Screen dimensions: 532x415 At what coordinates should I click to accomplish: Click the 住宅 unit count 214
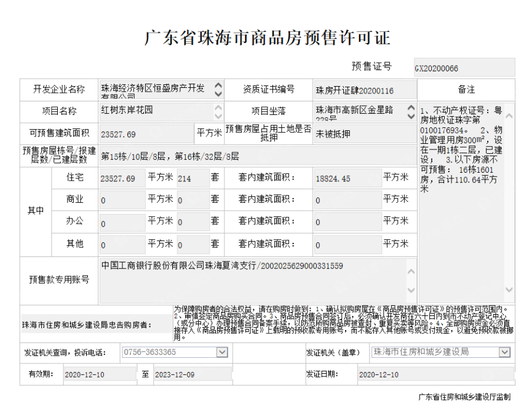193,178
